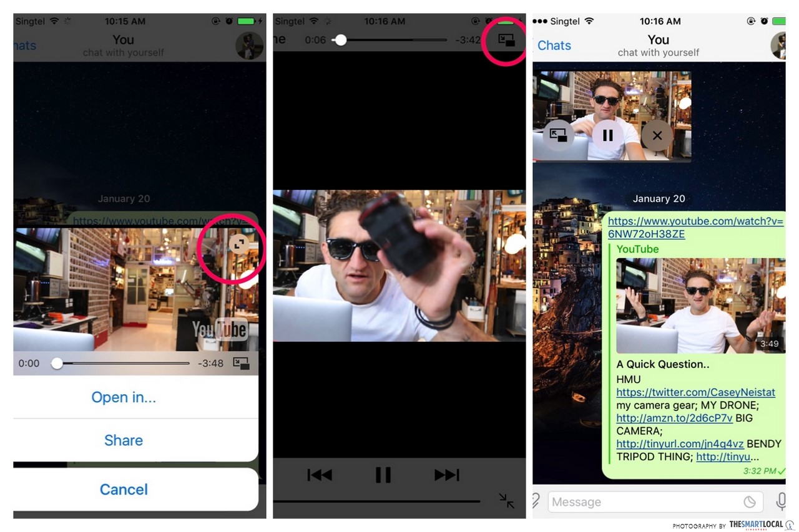Screen dimensions: 799x532
Task: Tap the microphone voice message icon
Action: pyautogui.click(x=780, y=502)
